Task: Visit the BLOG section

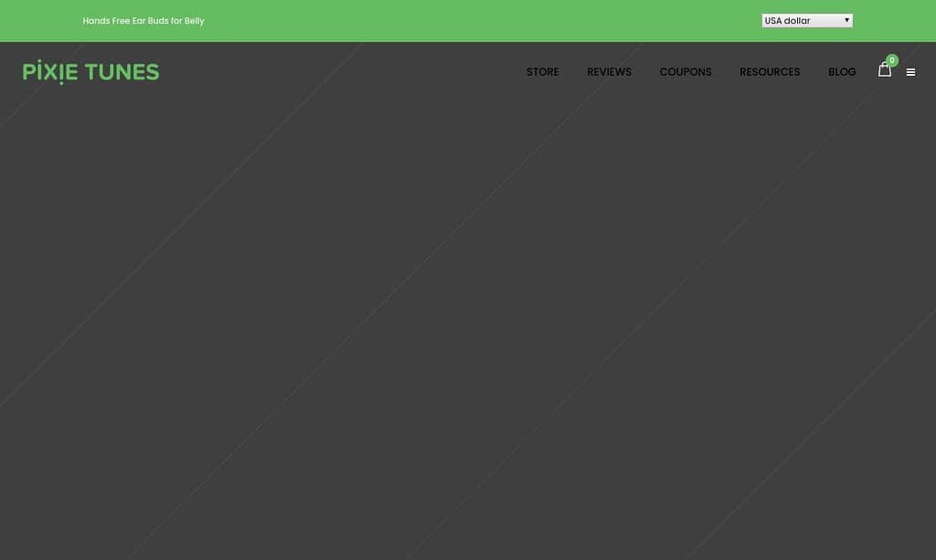Action: 842,72
